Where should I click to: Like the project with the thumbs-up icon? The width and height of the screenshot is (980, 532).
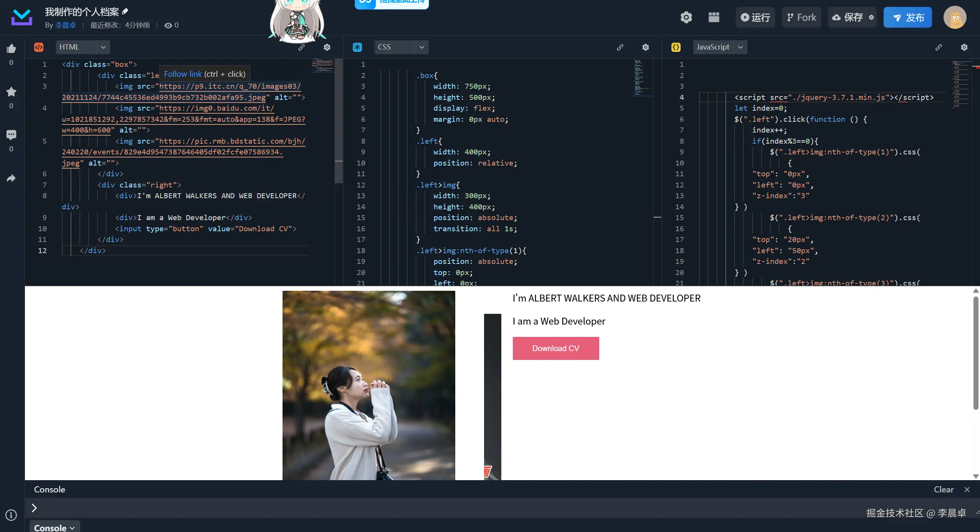click(x=11, y=48)
